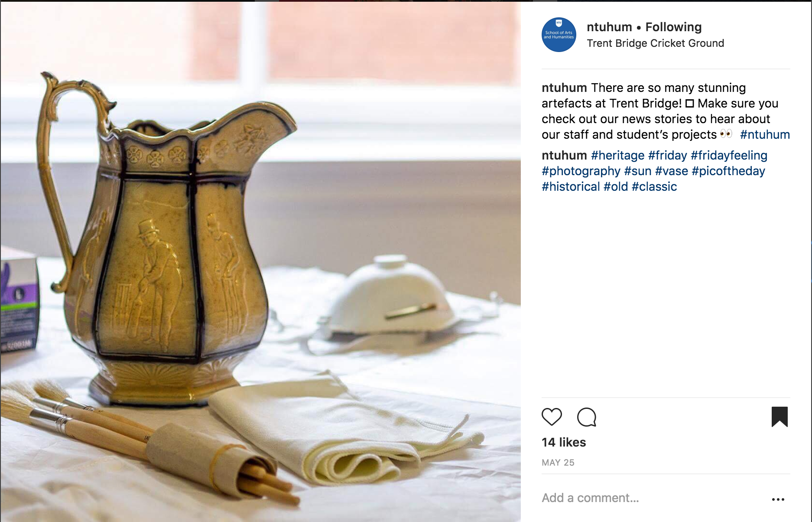812x522 pixels.
Task: Open the #picoftheday hashtag
Action: (728, 171)
